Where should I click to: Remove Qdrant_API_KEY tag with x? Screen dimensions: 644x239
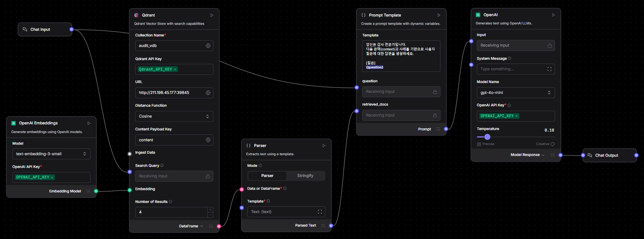click(x=175, y=70)
